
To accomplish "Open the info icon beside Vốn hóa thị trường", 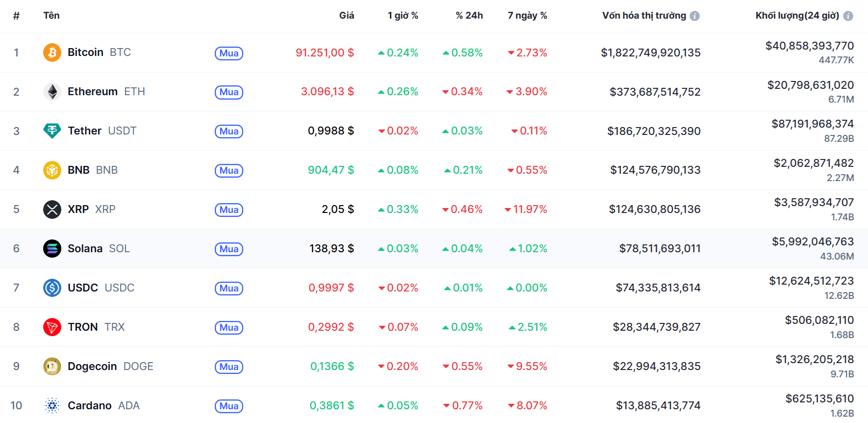I will point(694,16).
